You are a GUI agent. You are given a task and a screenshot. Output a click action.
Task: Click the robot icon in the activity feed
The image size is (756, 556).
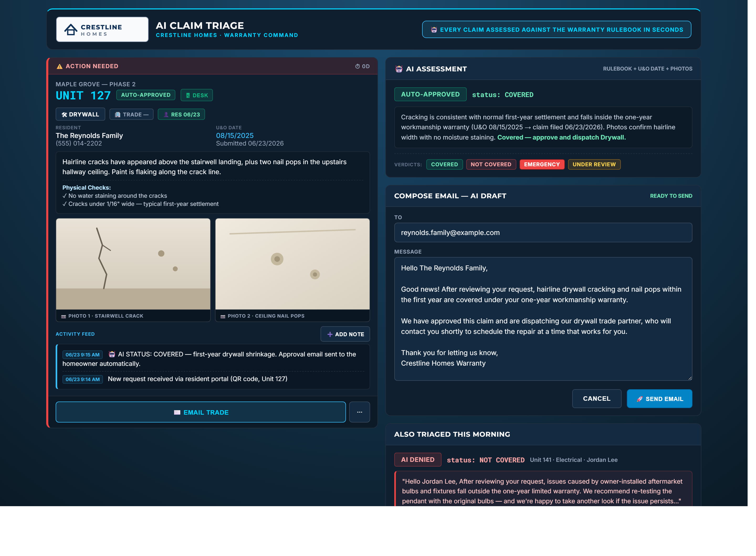pyautogui.click(x=112, y=354)
